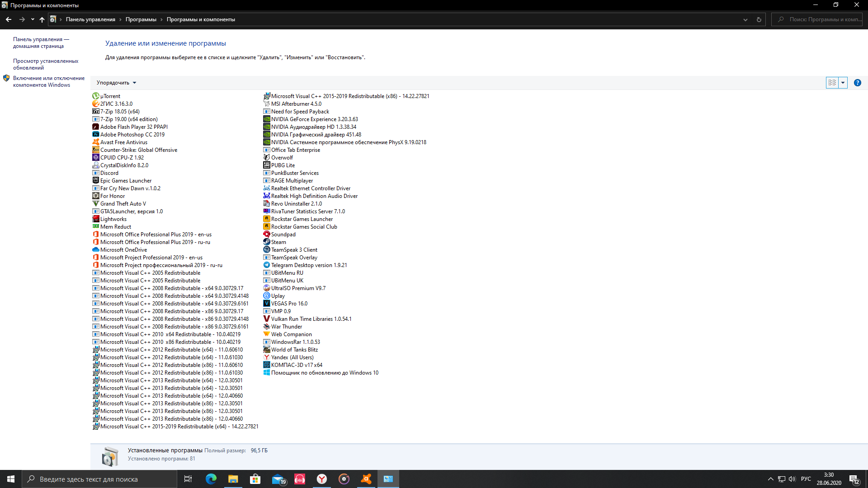Select WindowsRar 1.1.0.53 entry
Viewport: 868px width, 488px height.
296,342
